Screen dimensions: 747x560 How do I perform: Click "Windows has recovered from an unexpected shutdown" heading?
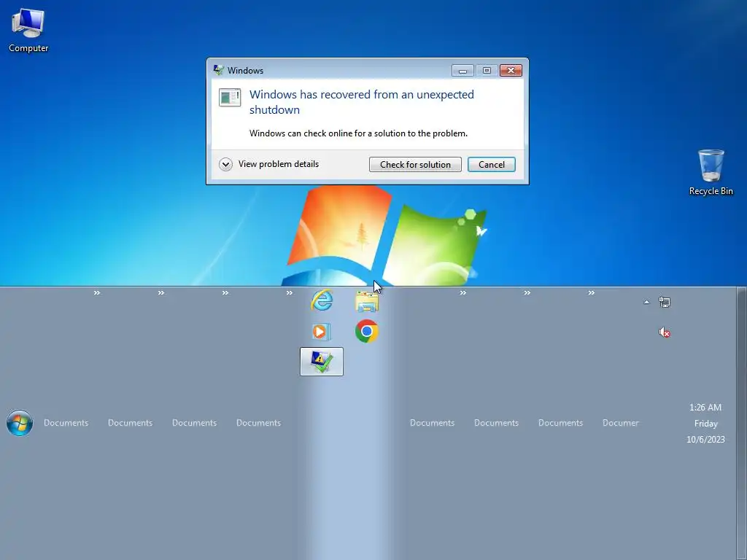(x=362, y=102)
